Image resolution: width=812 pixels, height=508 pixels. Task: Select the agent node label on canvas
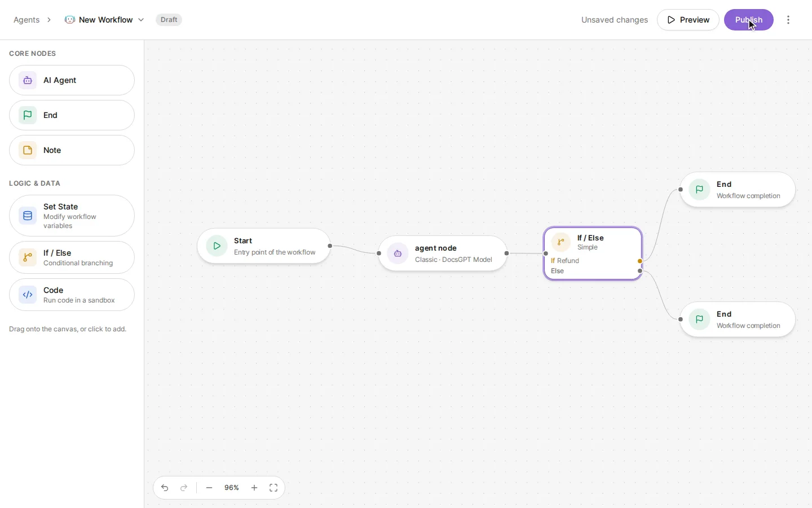pyautogui.click(x=436, y=248)
